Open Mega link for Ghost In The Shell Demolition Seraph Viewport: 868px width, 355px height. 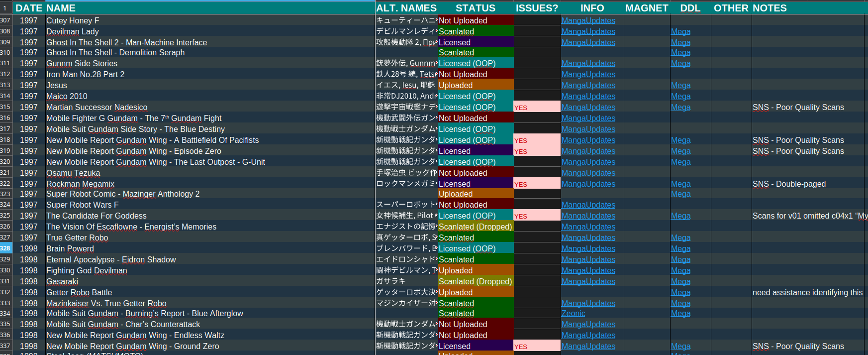click(x=680, y=52)
